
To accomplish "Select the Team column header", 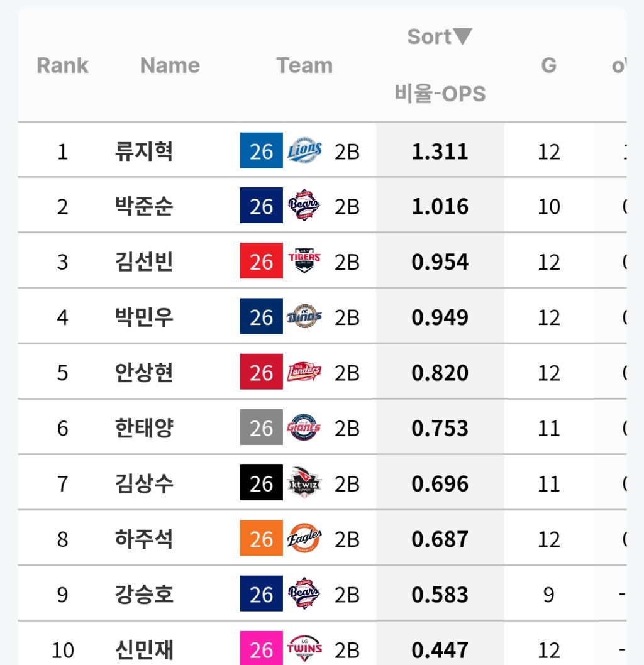I will click(304, 65).
